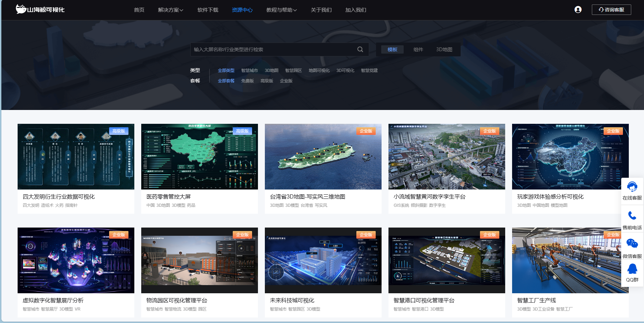Click the QQ群 penguin icon
This screenshot has height=323, width=644.
pos(632,269)
